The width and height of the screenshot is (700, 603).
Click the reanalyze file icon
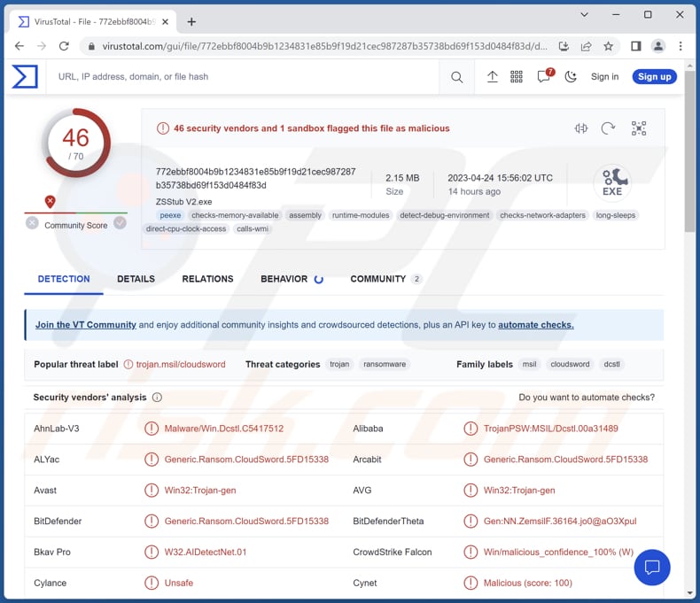coord(608,128)
